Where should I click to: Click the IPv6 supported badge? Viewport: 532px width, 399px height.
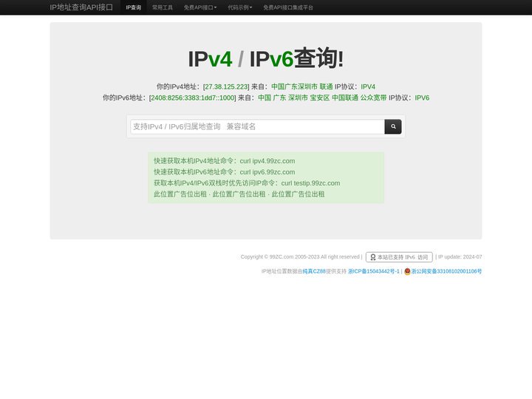pyautogui.click(x=399, y=257)
